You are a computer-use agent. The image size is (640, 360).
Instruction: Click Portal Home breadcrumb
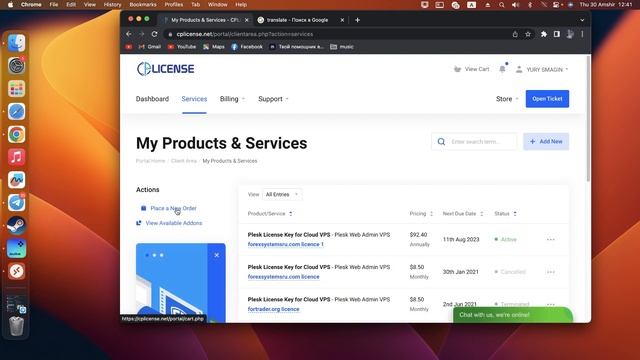(150, 161)
